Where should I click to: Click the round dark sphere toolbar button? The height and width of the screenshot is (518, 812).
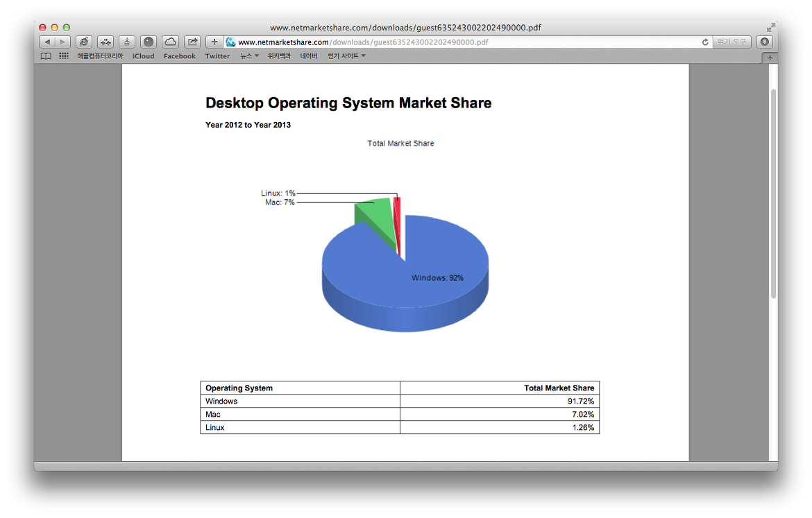[149, 42]
